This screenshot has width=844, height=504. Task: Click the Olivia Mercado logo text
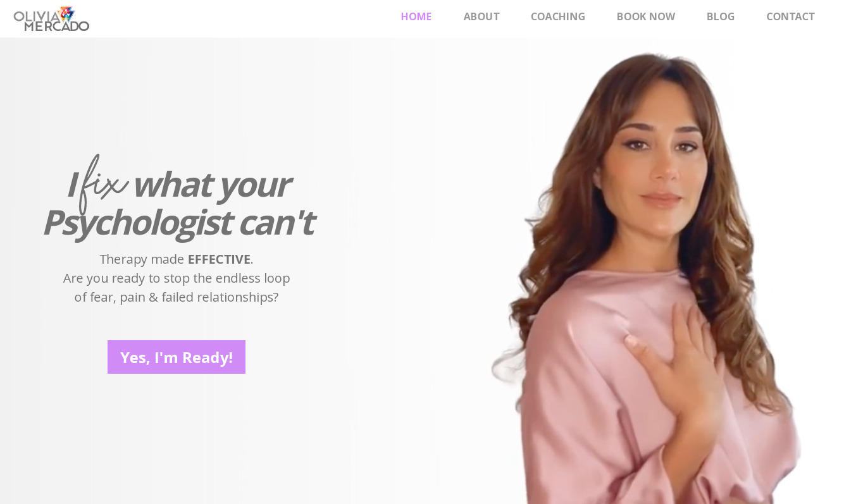(x=51, y=20)
